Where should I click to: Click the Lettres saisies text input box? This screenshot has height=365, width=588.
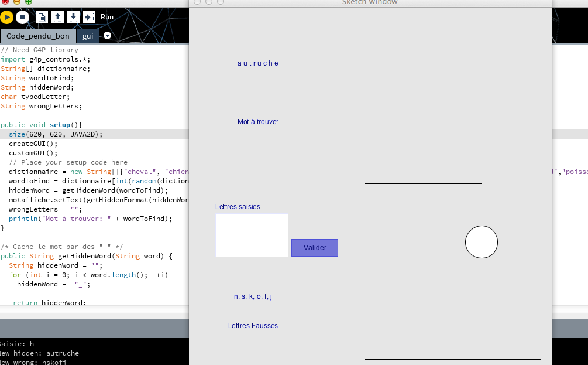point(252,235)
